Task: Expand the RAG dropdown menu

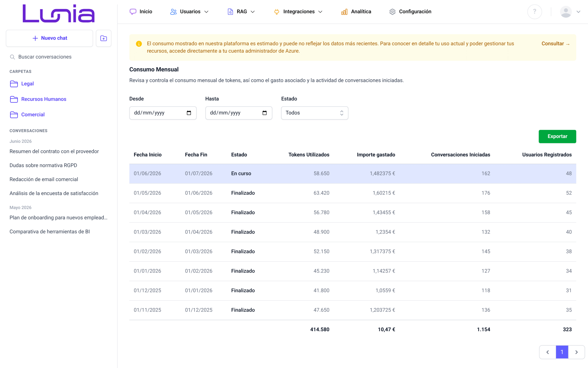Action: pos(241,12)
